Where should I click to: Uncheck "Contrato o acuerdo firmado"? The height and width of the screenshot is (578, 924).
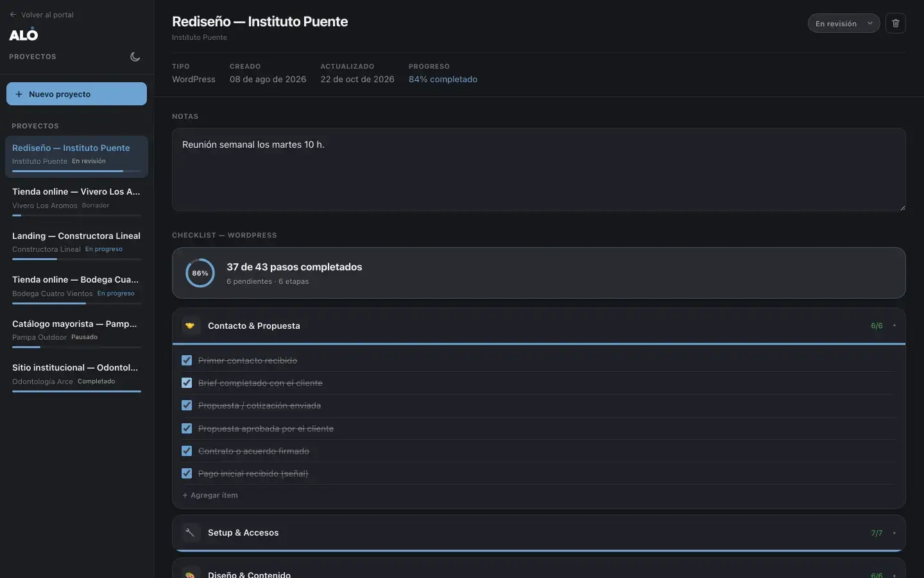pyautogui.click(x=187, y=451)
